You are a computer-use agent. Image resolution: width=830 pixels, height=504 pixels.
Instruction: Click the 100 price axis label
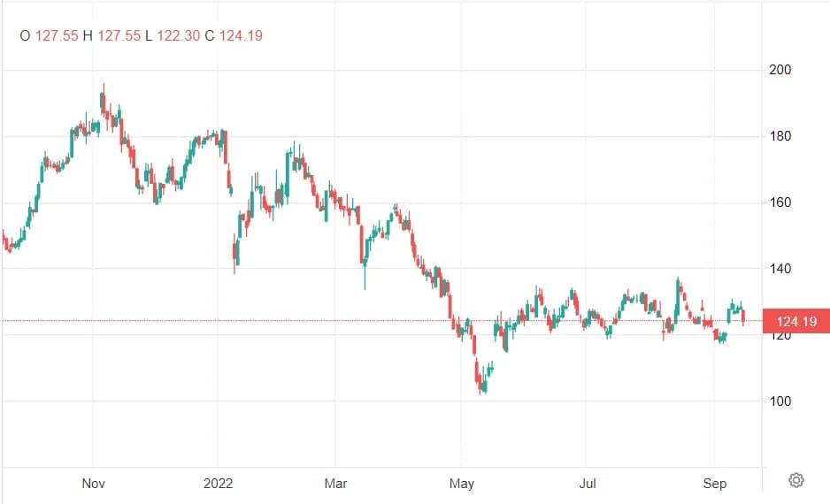(x=780, y=401)
